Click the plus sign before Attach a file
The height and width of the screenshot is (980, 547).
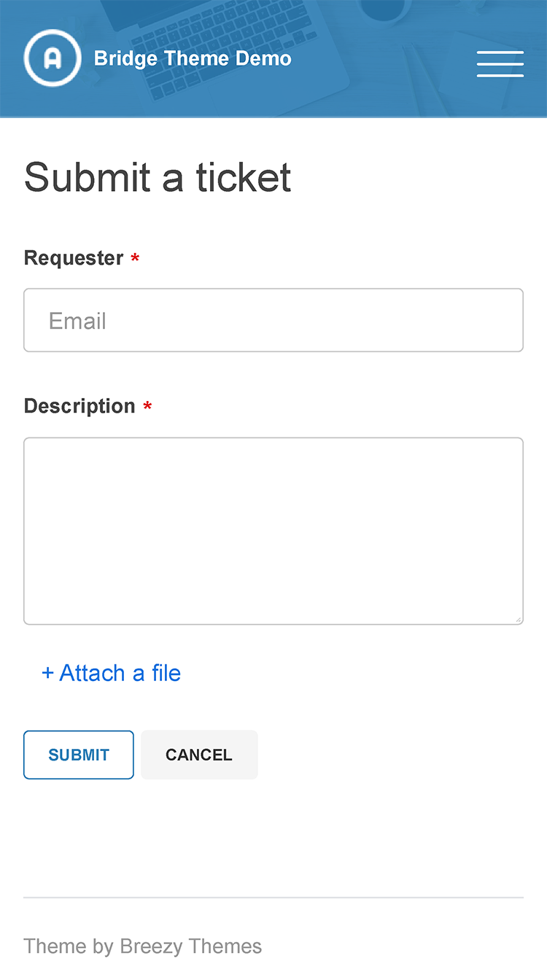48,673
